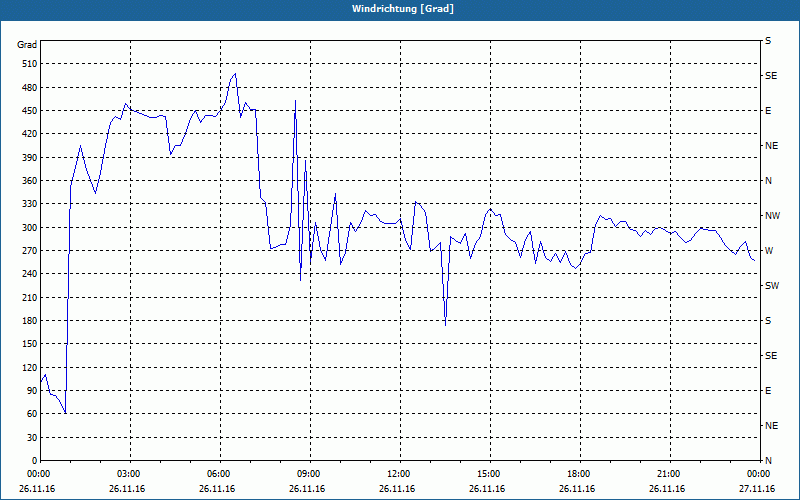Select compass label NE beside the 30 gridline

pyautogui.click(x=771, y=426)
